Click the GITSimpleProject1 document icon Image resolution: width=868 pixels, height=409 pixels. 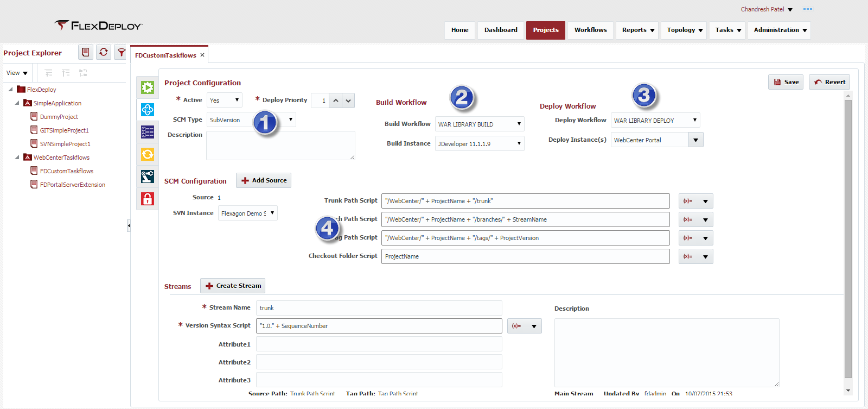34,130
